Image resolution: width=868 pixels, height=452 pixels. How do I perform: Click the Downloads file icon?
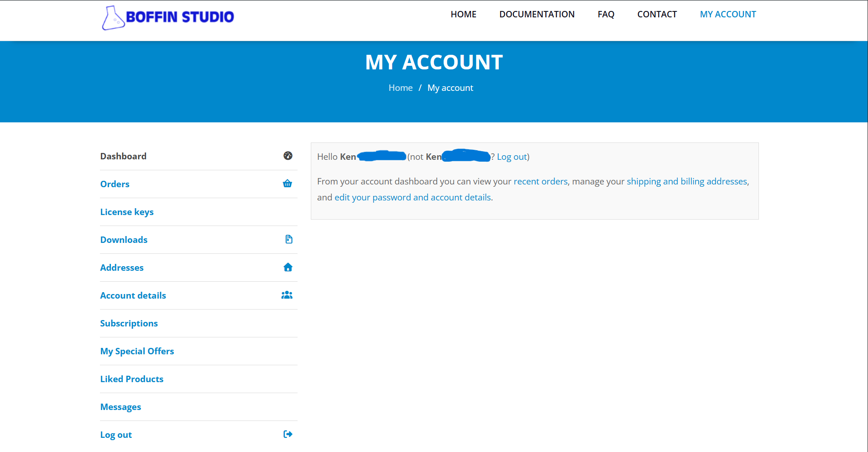(288, 239)
